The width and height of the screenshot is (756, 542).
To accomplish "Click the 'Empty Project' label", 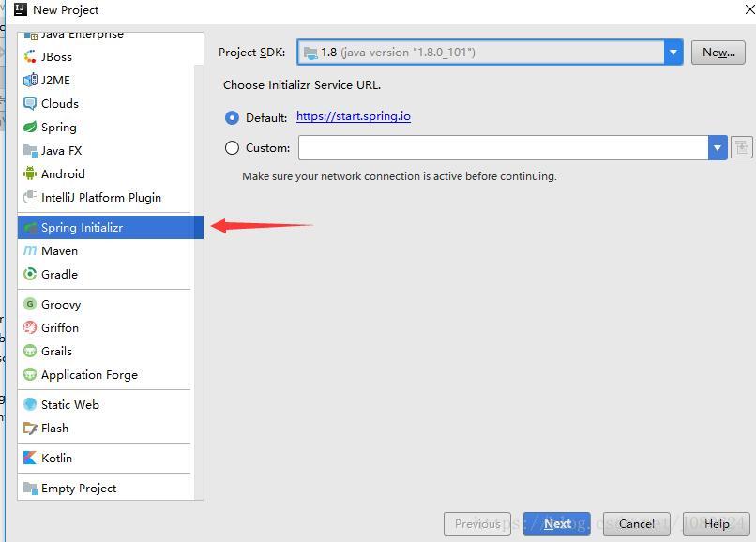I will 79,488.
